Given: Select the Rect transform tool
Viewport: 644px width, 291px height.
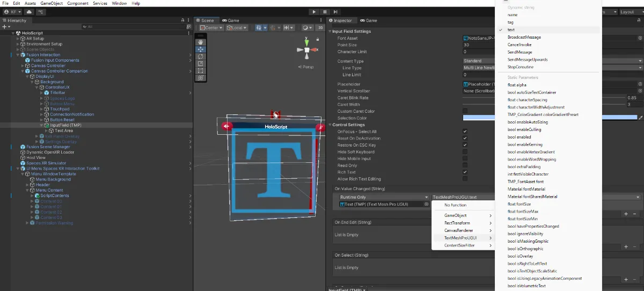Looking at the screenshot, I should 201,70.
